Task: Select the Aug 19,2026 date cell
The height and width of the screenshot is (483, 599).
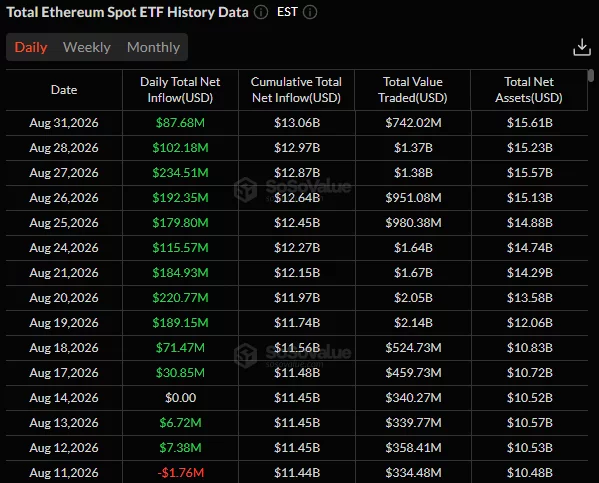Action: click(x=64, y=323)
